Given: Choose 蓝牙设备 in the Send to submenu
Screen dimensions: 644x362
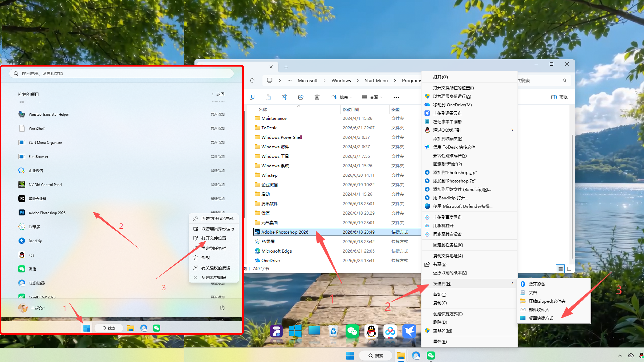Looking at the screenshot, I should [553, 284].
